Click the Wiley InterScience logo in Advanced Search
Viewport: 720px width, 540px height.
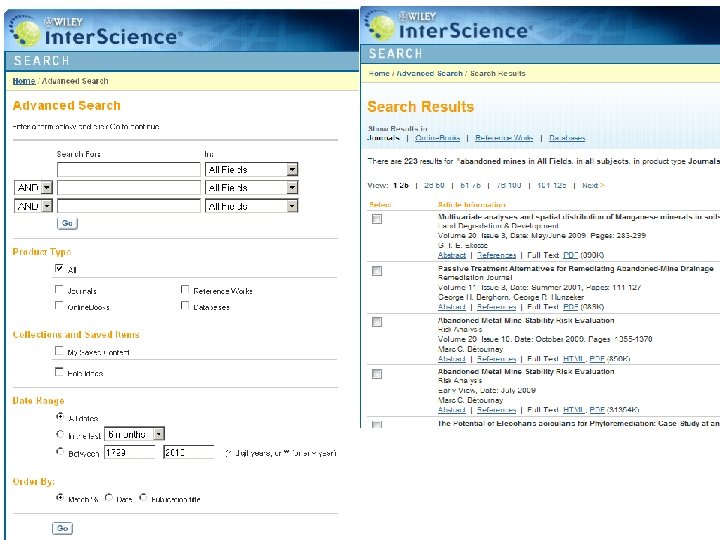click(x=96, y=31)
